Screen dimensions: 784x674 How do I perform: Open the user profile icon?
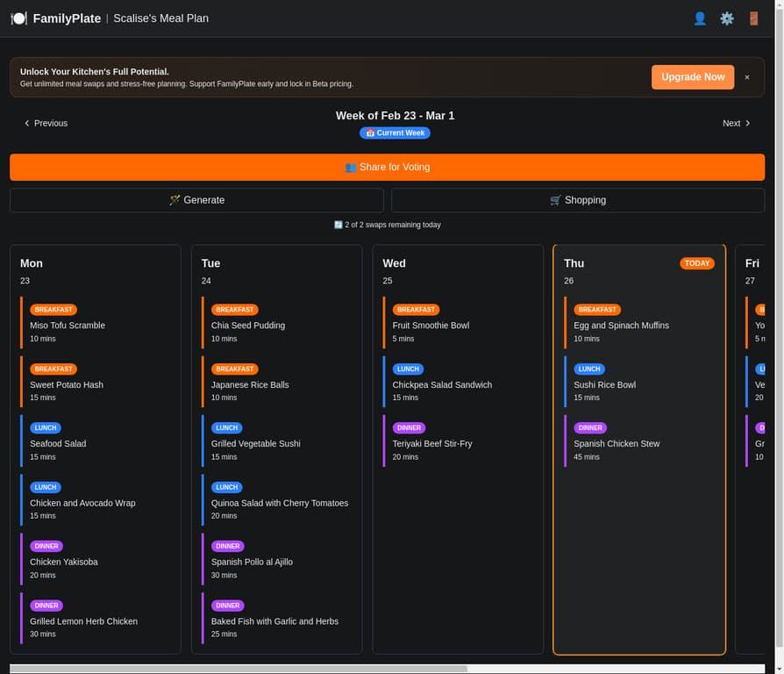click(x=700, y=18)
